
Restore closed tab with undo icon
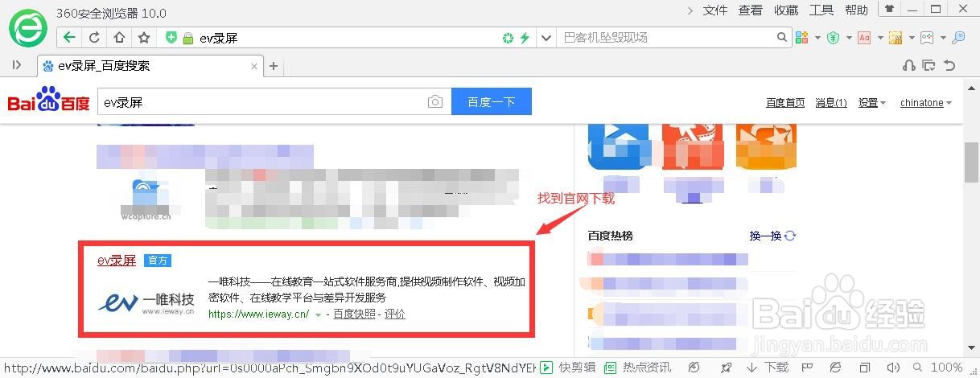tap(949, 65)
